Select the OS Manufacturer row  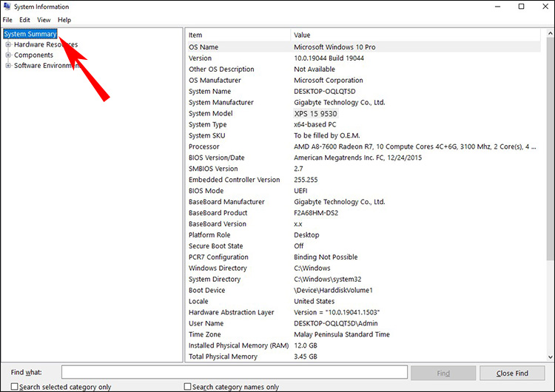363,81
